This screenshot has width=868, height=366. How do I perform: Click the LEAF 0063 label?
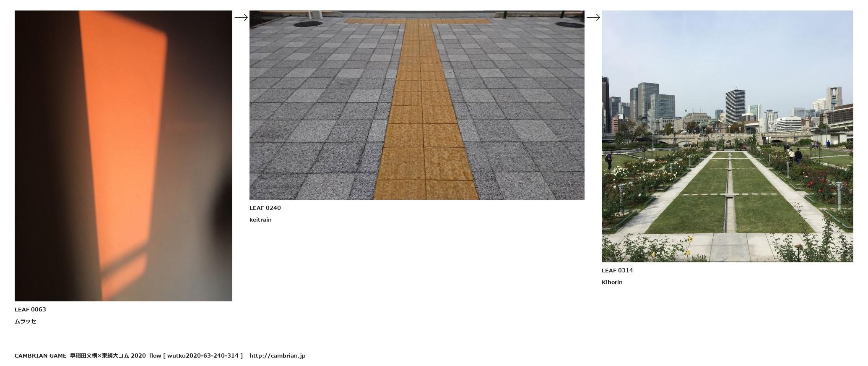(x=30, y=309)
